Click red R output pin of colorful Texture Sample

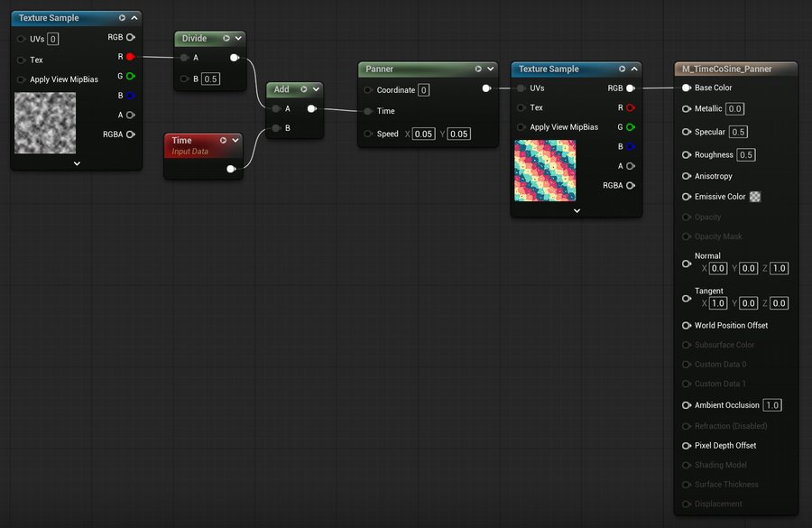tap(631, 107)
